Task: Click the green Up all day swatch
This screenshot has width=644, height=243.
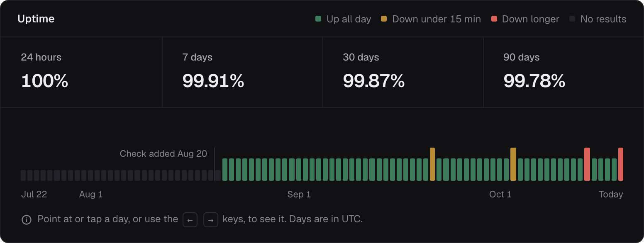Action: coord(318,19)
